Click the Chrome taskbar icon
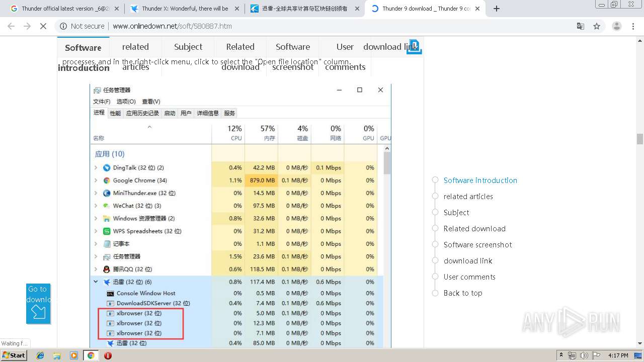The image size is (644, 362). [x=91, y=355]
